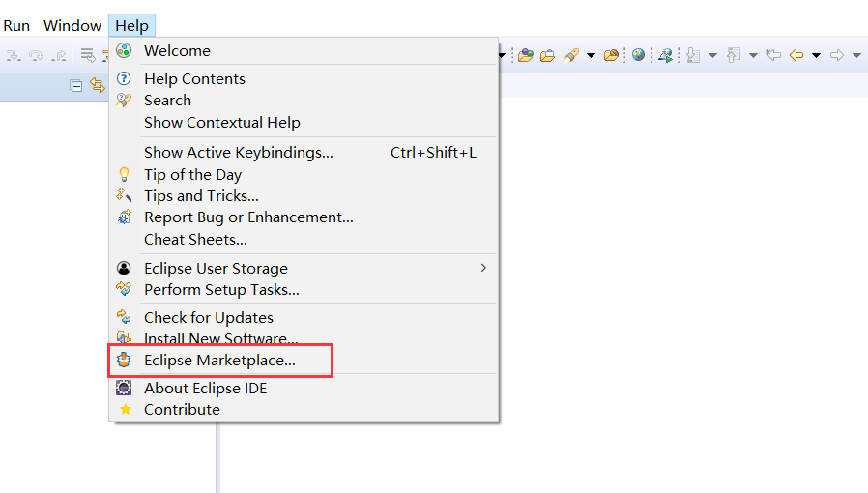The height and width of the screenshot is (493, 868).
Task: Toggle Link with Editor arrows icon
Action: point(98,85)
